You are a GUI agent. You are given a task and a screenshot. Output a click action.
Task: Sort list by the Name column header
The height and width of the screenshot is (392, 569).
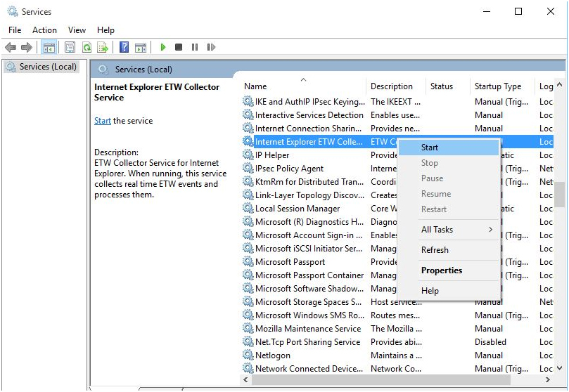pos(303,86)
